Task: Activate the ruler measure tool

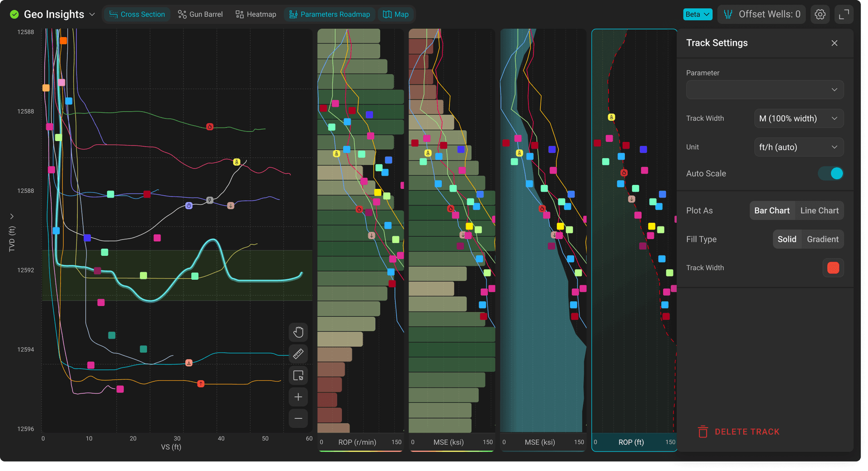Action: (x=298, y=353)
